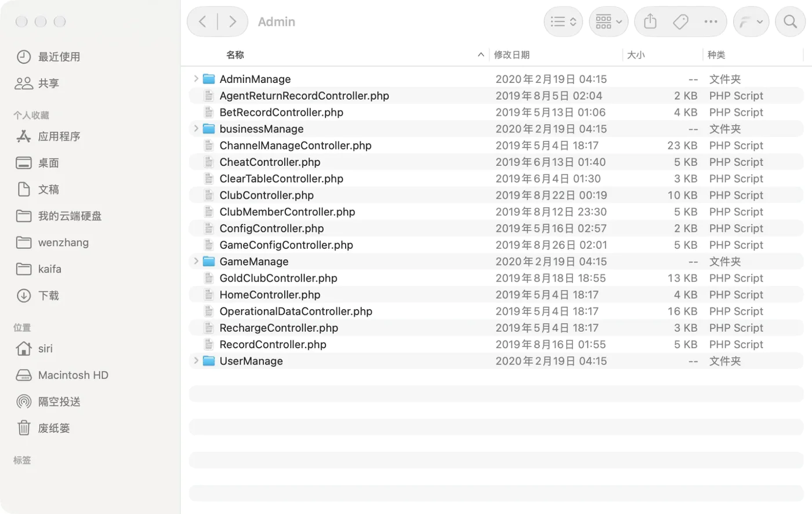Viewport: 812px width, 514px height.
Task: Open 最近使用 in the sidebar
Action: (48, 57)
